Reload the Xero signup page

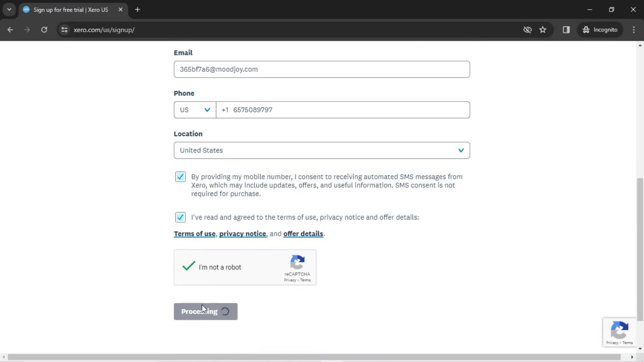[x=44, y=30]
